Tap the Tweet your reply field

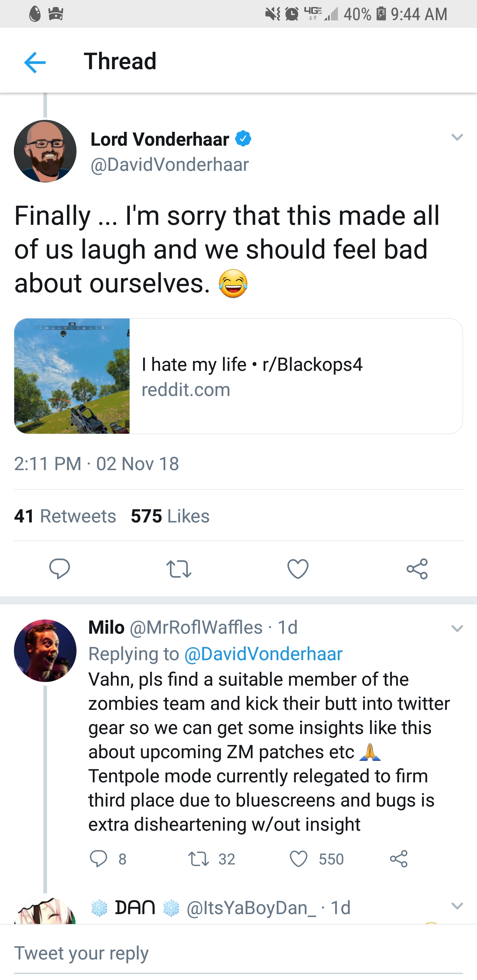click(x=238, y=954)
